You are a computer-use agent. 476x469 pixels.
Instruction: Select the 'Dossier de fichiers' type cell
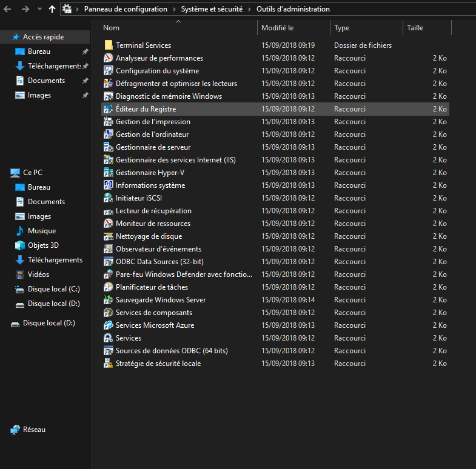click(x=363, y=45)
